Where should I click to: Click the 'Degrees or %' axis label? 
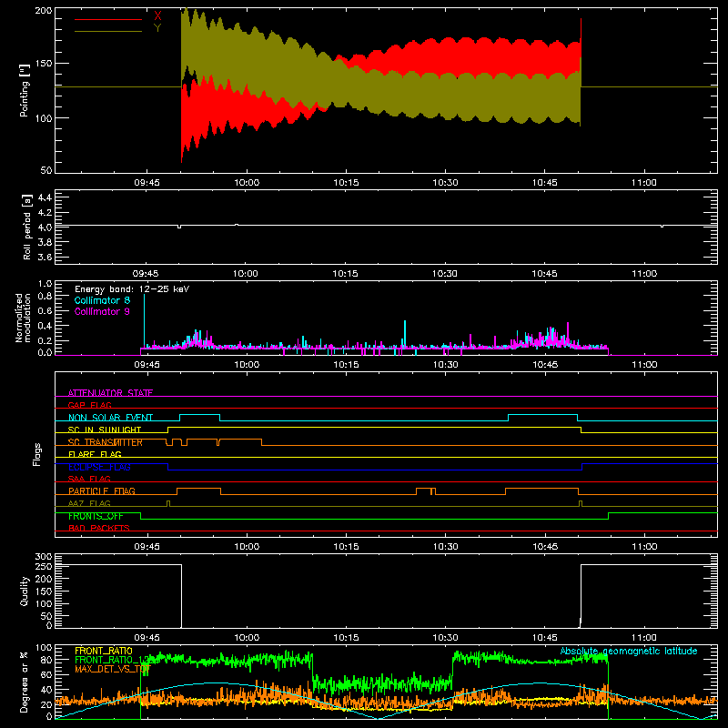pos(24,682)
